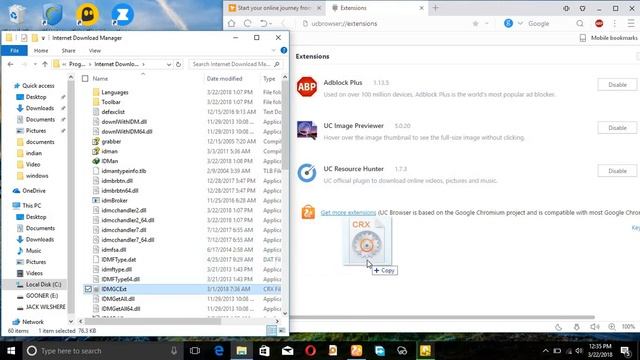
Task: Click the search magnifier in UC Browser
Action: point(580,23)
